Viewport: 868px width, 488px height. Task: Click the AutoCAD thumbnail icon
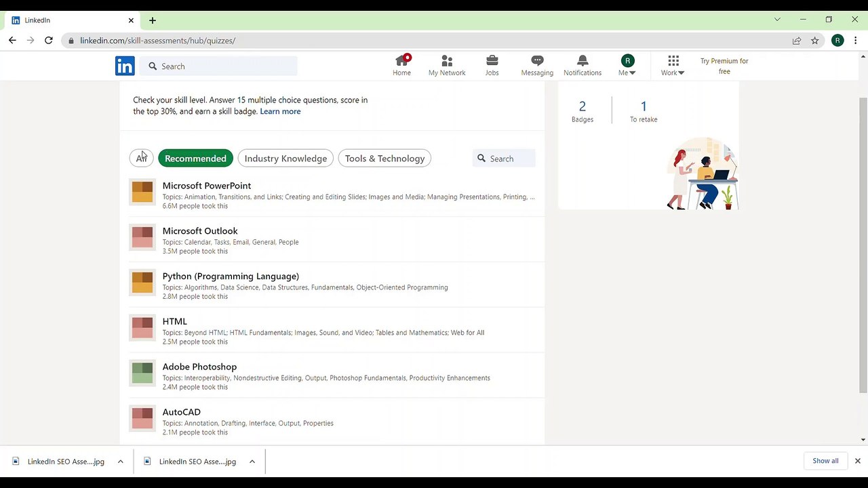pyautogui.click(x=142, y=418)
